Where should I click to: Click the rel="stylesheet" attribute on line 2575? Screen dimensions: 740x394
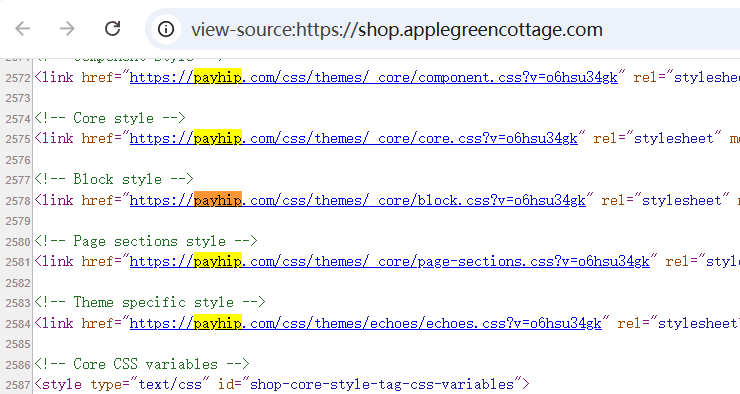pyautogui.click(x=657, y=139)
